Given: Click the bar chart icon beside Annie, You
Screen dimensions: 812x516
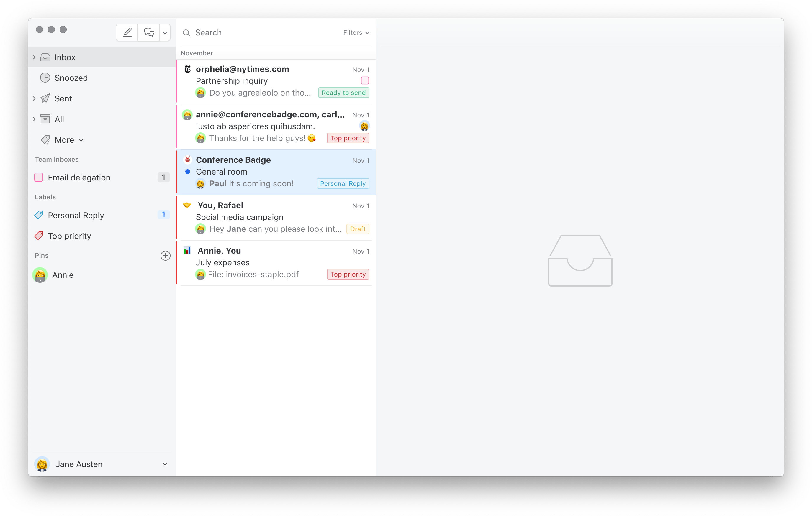Looking at the screenshot, I should click(187, 250).
